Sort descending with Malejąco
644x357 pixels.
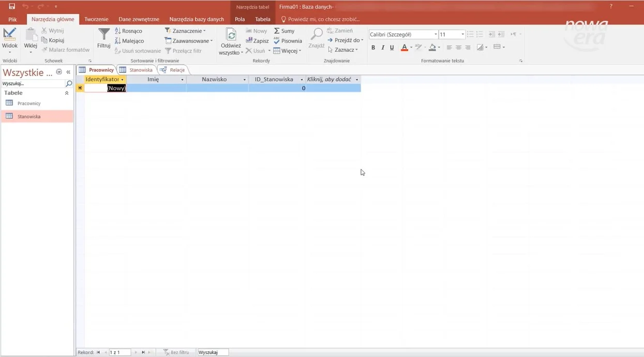coord(129,41)
